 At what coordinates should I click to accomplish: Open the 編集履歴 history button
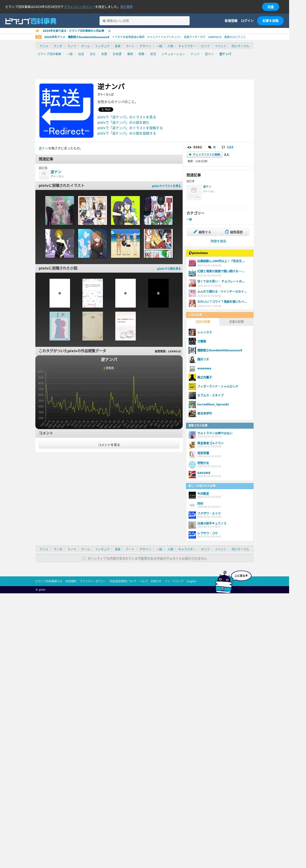tap(234, 232)
